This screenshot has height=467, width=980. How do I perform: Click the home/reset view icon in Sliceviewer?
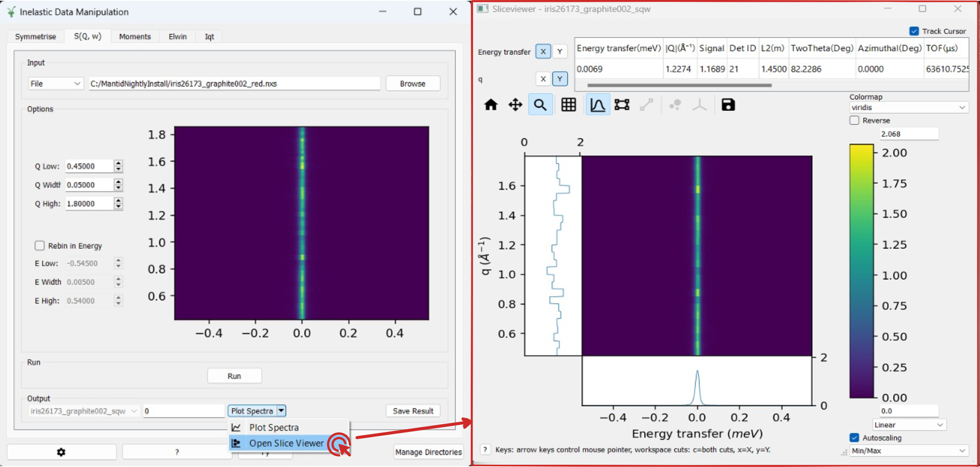click(492, 104)
